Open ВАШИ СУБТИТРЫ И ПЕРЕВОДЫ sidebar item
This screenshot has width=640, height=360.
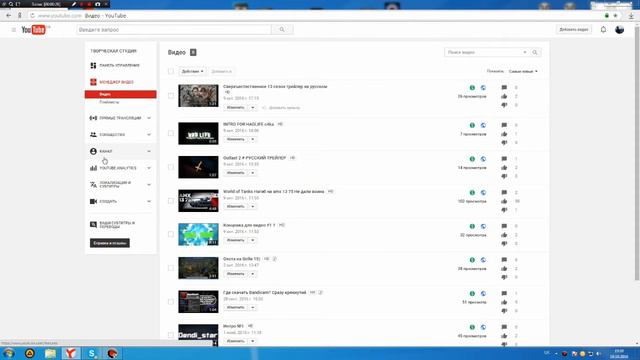(116, 224)
